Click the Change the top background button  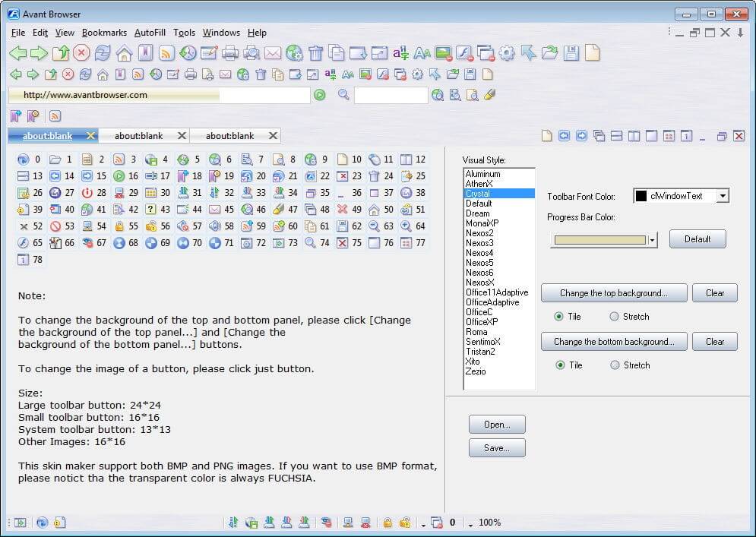point(613,293)
